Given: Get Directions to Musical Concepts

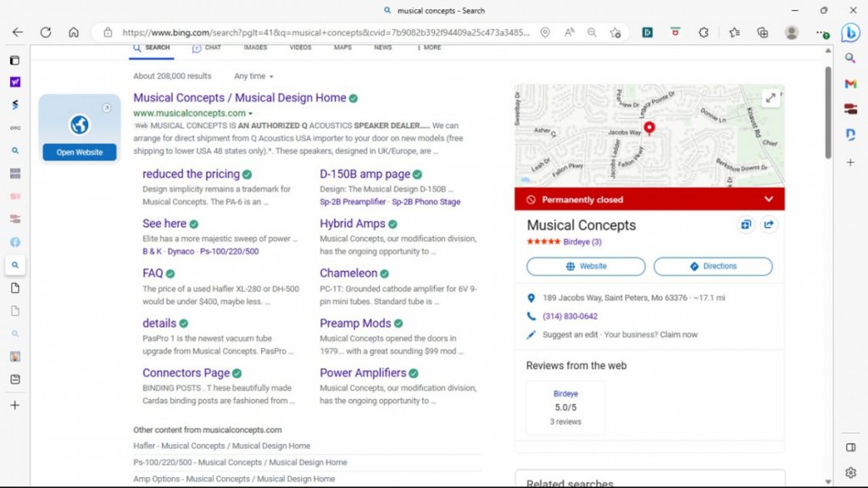Looking at the screenshot, I should click(x=713, y=266).
